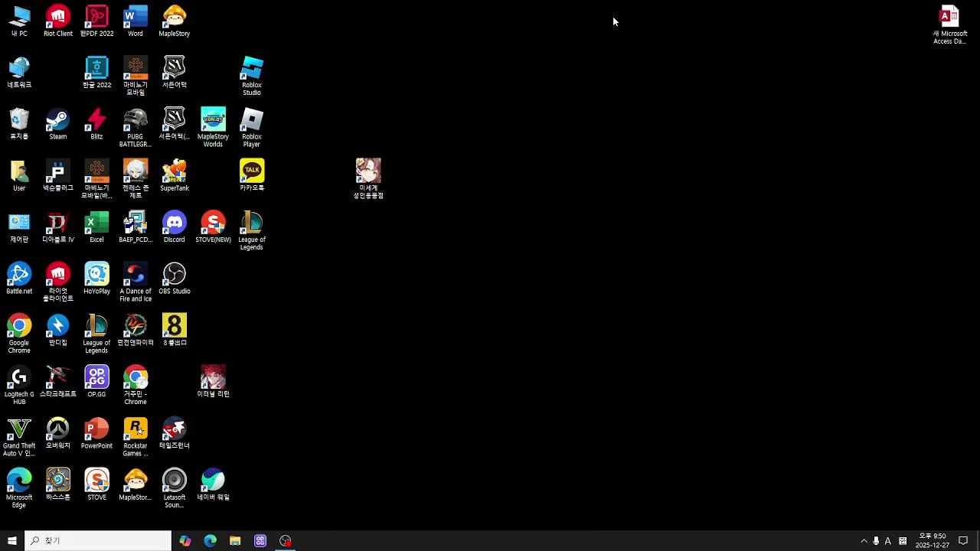Select the Steam desktop shortcut

tap(58, 124)
